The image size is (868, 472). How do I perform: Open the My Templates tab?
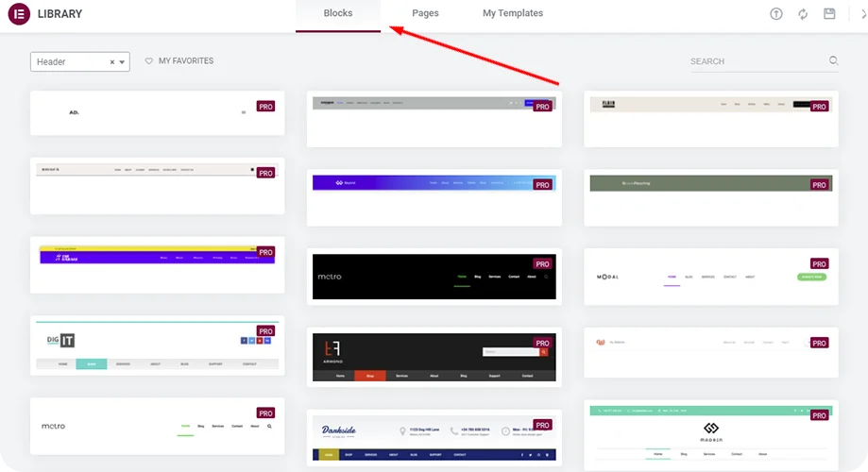(512, 14)
